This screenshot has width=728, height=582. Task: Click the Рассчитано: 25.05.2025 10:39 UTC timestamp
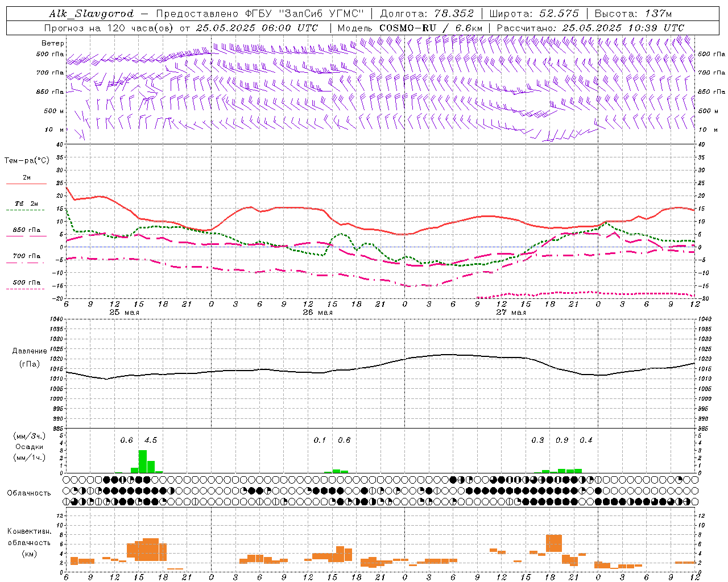(x=590, y=28)
